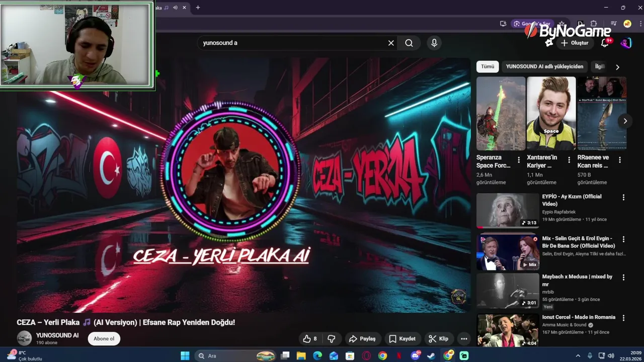The height and width of the screenshot is (362, 644).
Task: Open Microsoft Store from taskbar
Action: 350,355
